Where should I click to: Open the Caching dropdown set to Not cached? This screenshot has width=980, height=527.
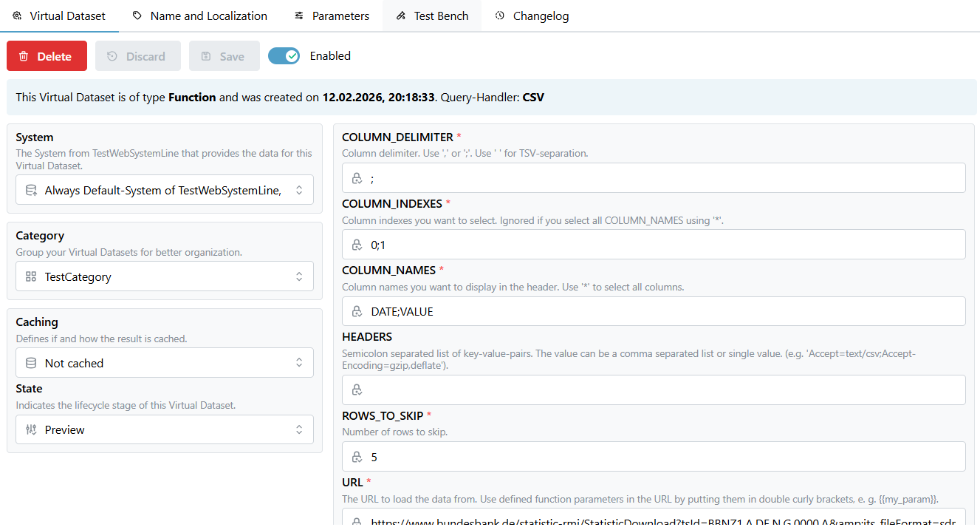coord(165,363)
